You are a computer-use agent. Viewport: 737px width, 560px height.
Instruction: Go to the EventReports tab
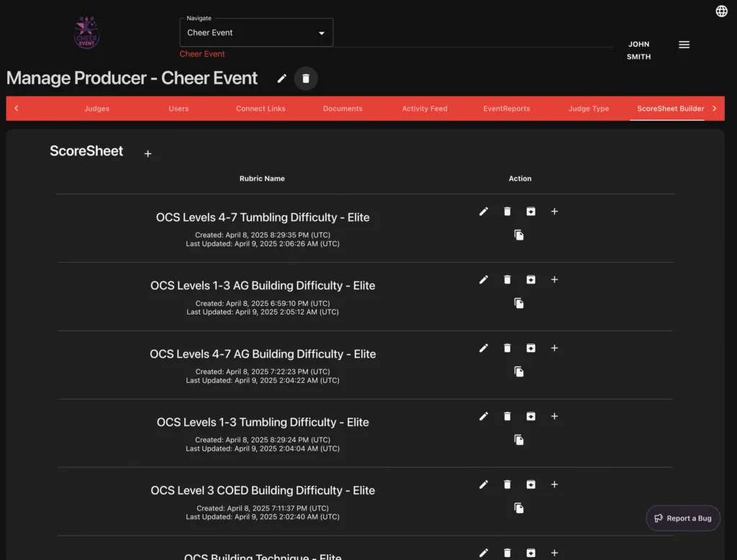click(x=507, y=109)
